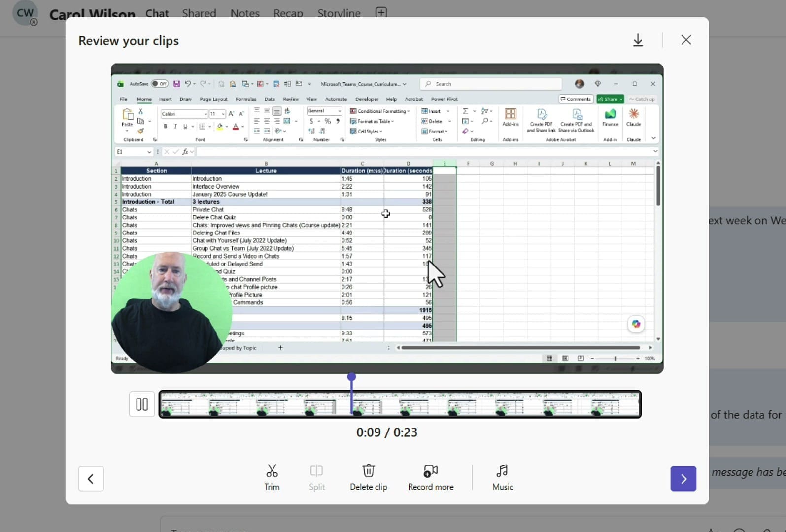Image resolution: width=786 pixels, height=532 pixels.
Task: Open the green Share dropdown in Excel
Action: [610, 99]
